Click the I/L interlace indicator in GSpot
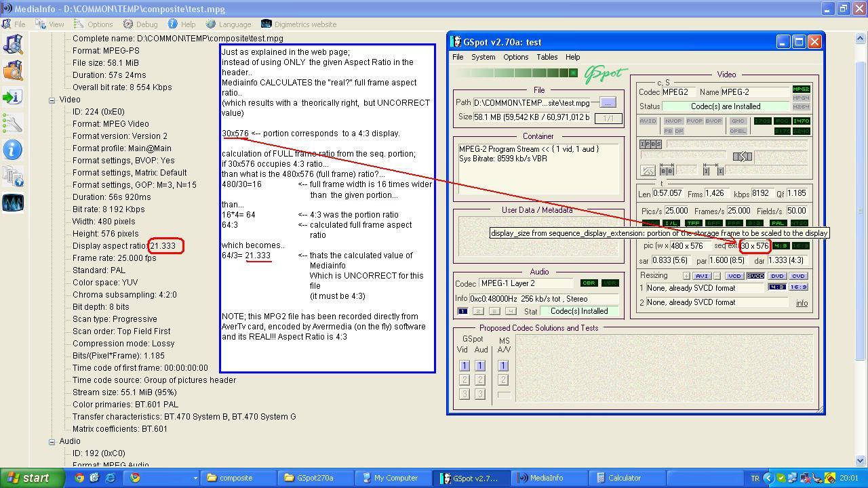The width and height of the screenshot is (868, 488). tap(671, 223)
